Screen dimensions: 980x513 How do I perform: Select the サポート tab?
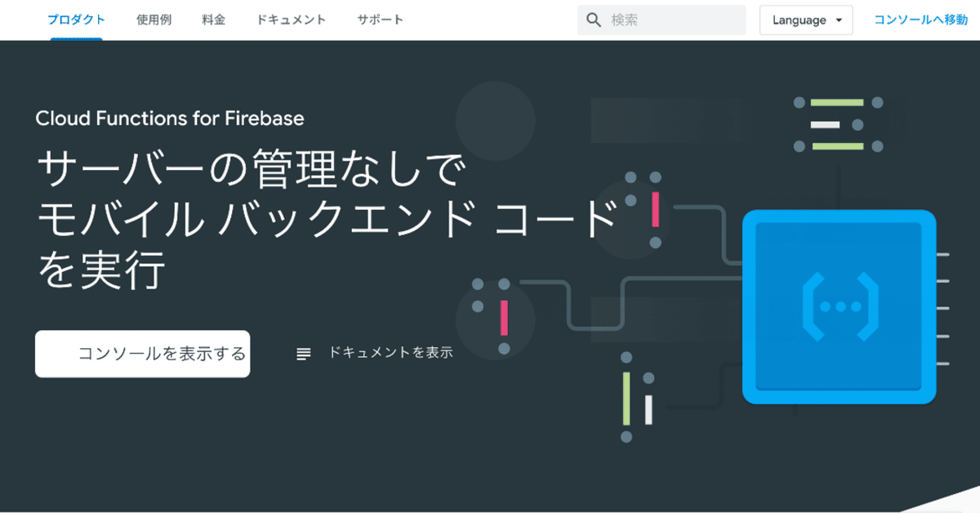tap(380, 20)
